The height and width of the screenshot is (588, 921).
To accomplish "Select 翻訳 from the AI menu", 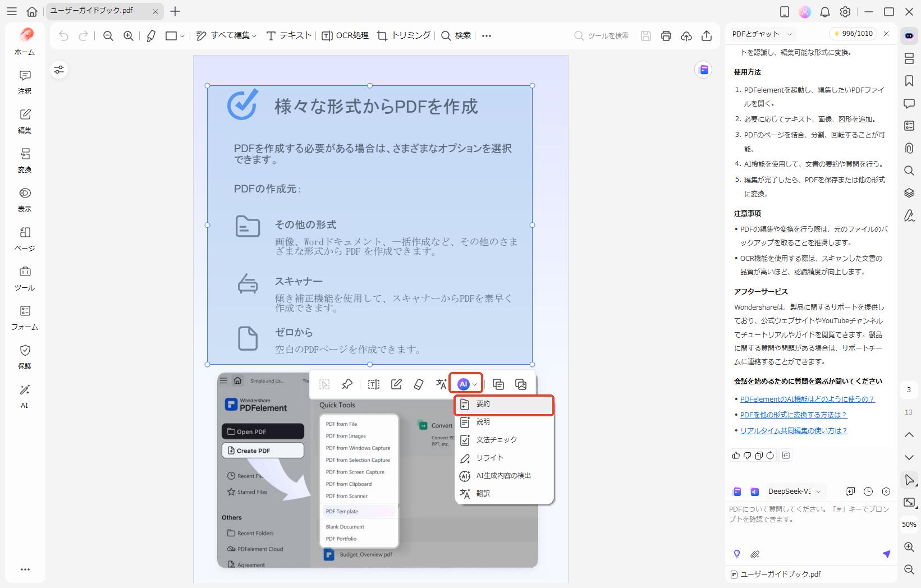I will [x=483, y=494].
